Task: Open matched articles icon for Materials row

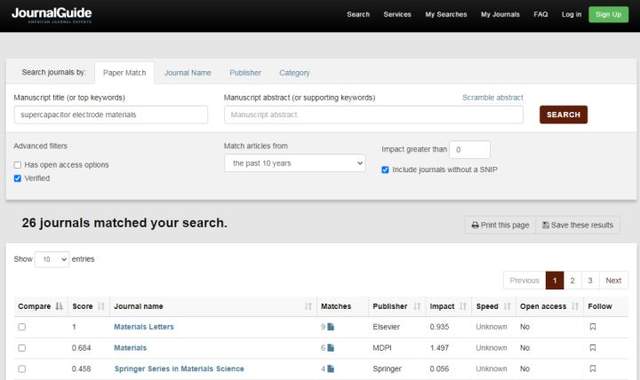Action: click(x=331, y=348)
